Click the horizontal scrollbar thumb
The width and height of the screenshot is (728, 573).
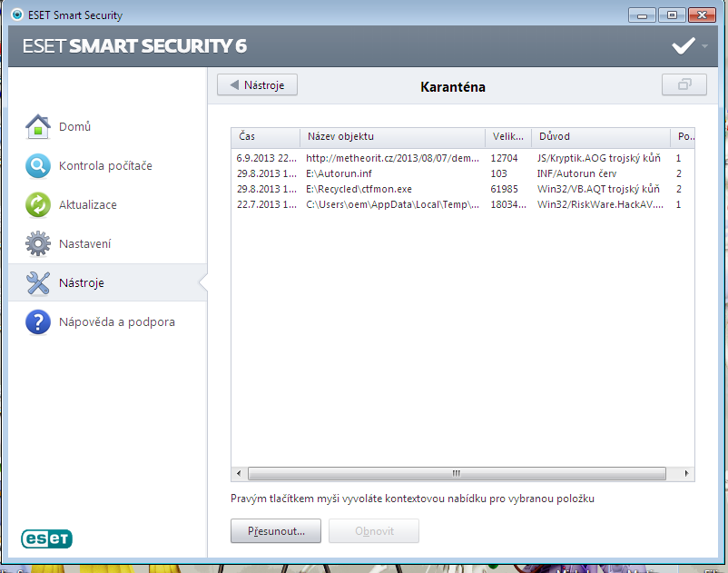tap(457, 473)
